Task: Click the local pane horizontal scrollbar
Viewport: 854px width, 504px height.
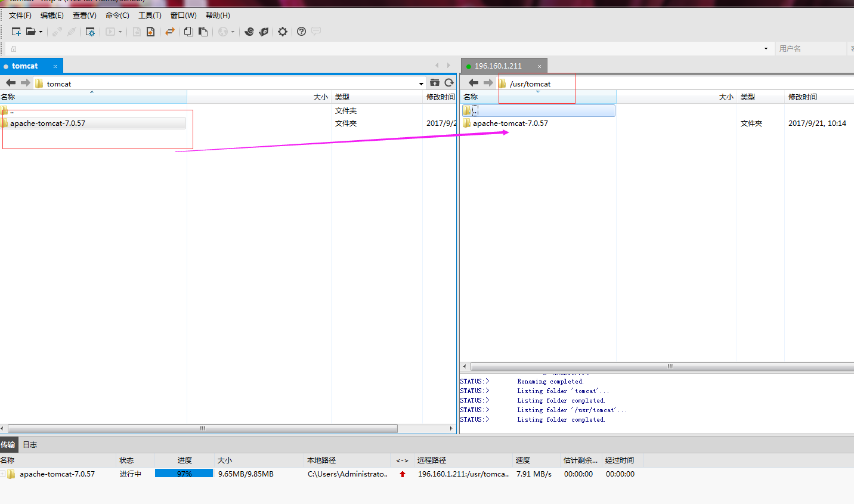Action: 203,428
